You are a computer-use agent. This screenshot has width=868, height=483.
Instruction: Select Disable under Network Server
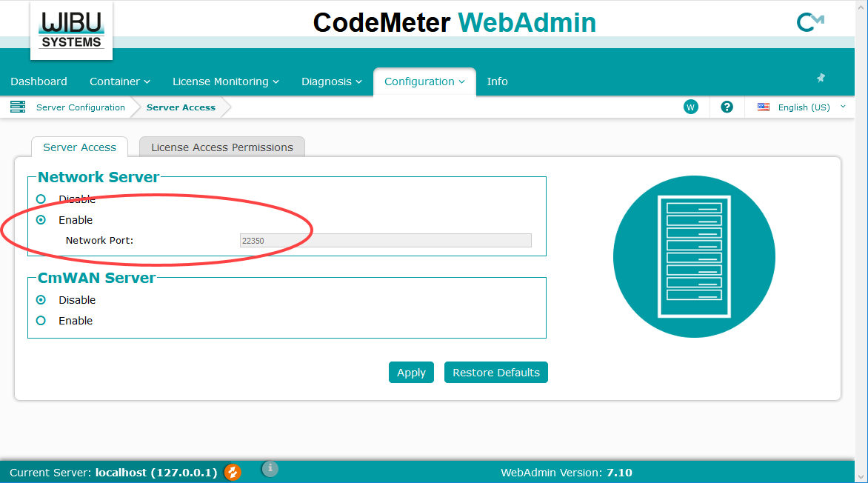41,199
